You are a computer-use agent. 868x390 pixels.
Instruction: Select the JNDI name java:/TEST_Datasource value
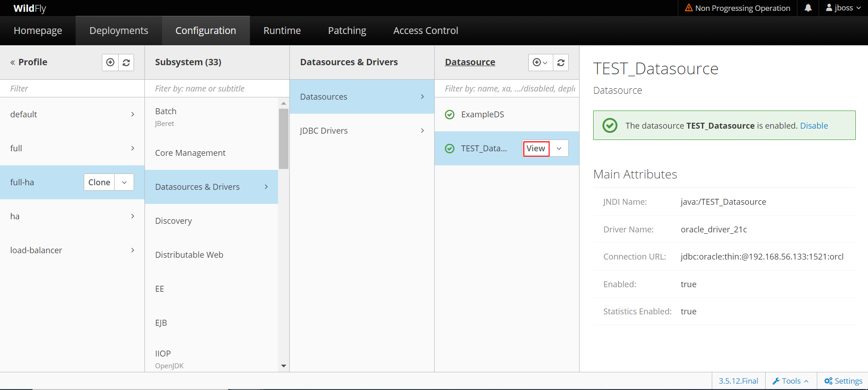723,202
